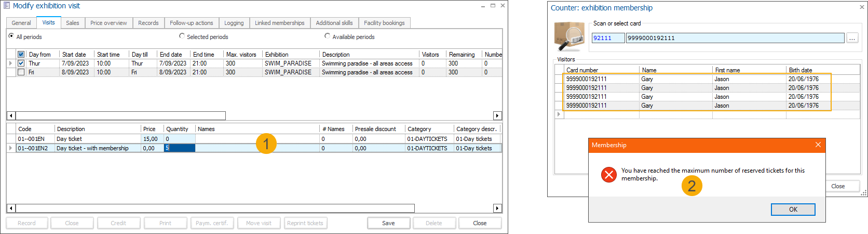Select the Available periods radio button
868x234 pixels.
pyautogui.click(x=327, y=36)
